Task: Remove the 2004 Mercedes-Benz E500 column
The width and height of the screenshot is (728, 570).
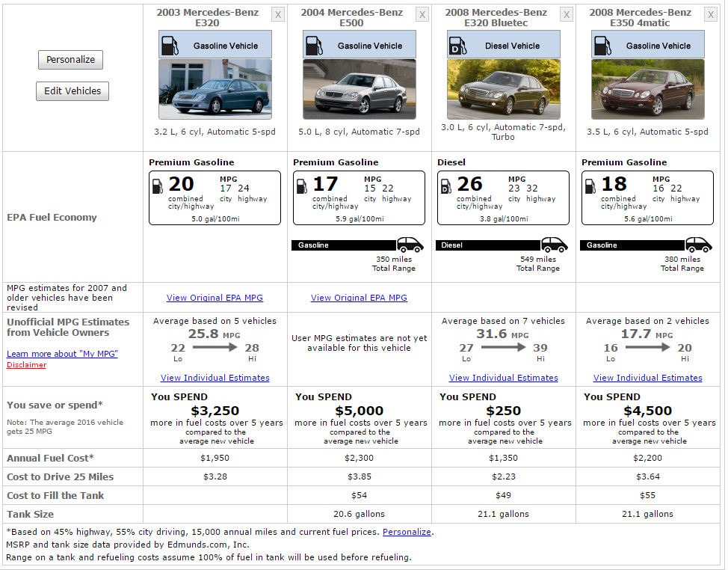Action: pos(422,15)
